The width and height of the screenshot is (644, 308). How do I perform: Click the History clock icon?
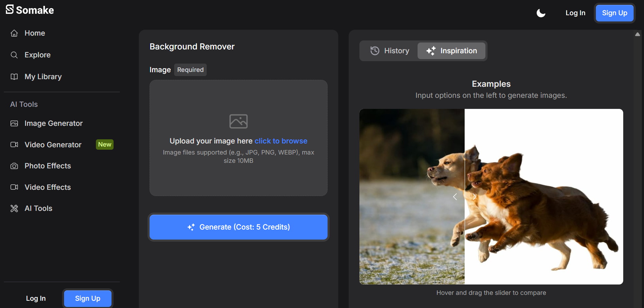pyautogui.click(x=375, y=51)
